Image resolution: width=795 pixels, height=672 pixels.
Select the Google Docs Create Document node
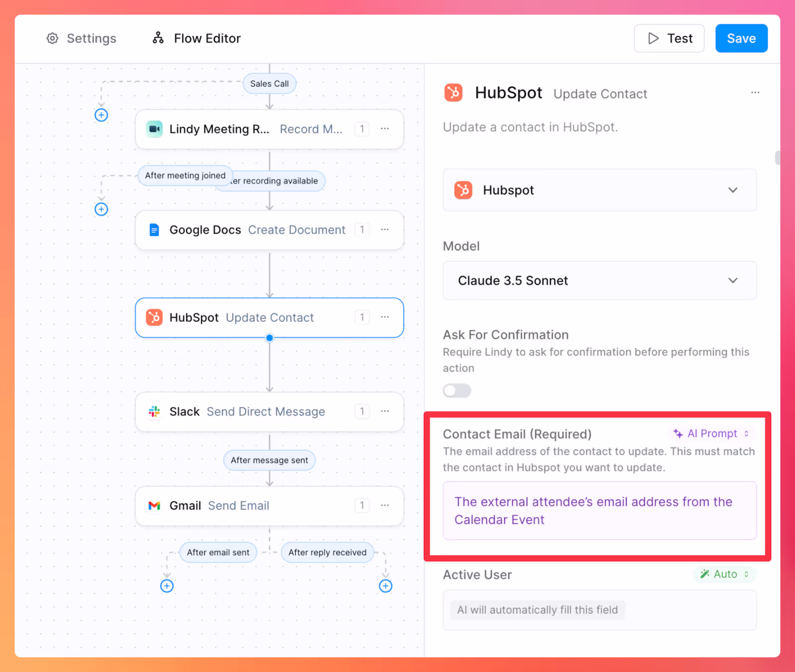click(x=269, y=230)
